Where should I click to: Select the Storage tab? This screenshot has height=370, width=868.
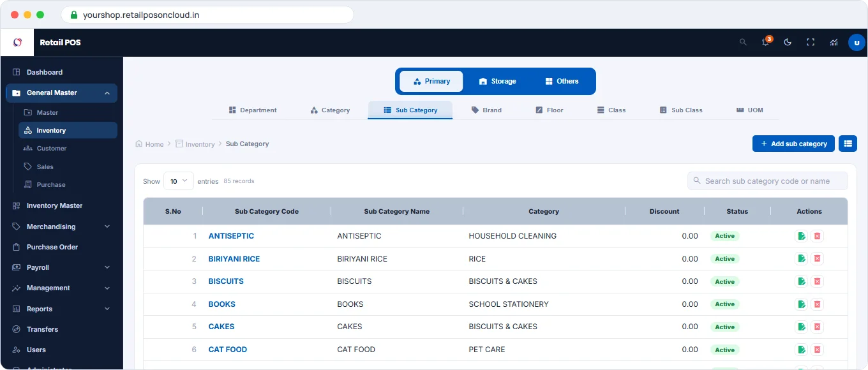point(497,81)
